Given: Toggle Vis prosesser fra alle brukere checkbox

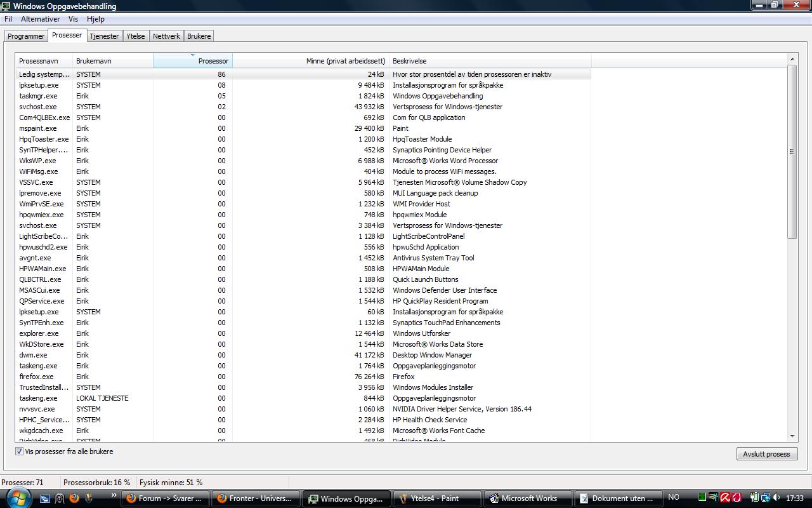Looking at the screenshot, I should [x=19, y=451].
